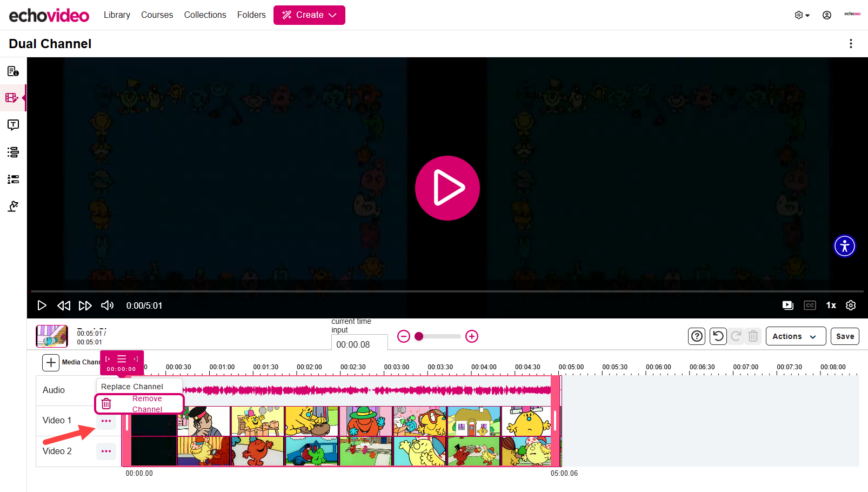The height and width of the screenshot is (492, 868).
Task: Open the accessibility widget
Action: [845, 246]
